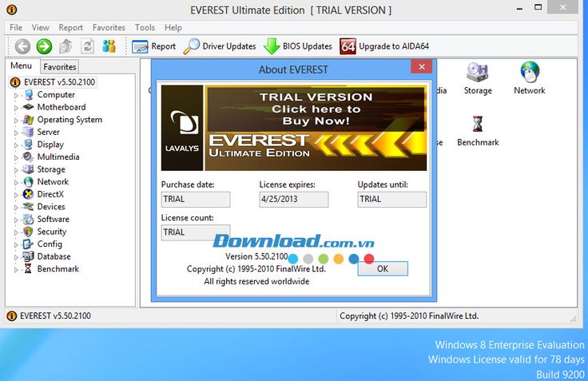Screen dimensions: 588x381
Task: Select the Config tree label
Action: [50, 244]
